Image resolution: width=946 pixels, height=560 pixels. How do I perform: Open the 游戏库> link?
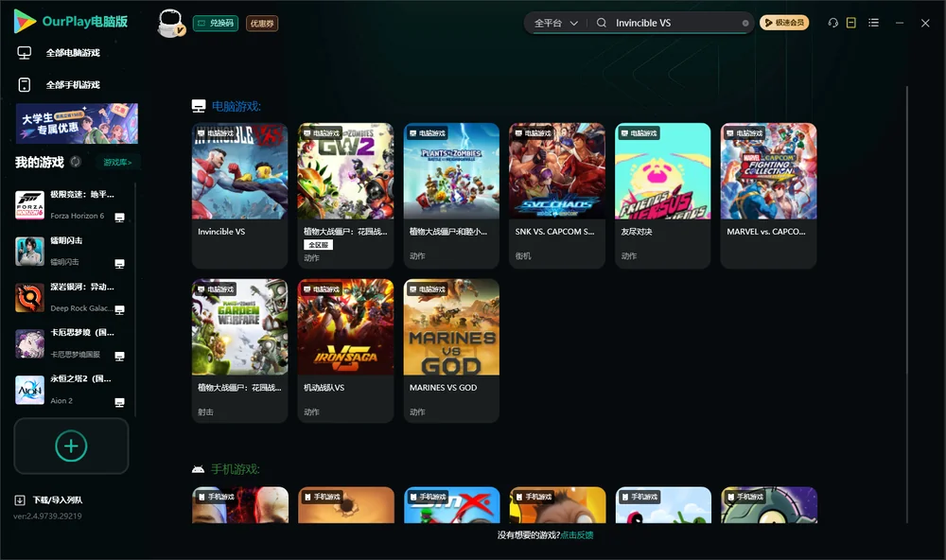tap(117, 163)
